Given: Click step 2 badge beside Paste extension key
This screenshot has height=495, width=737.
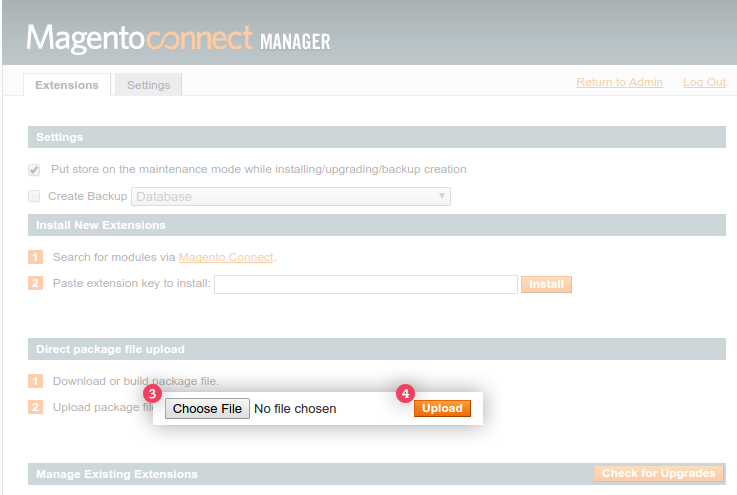Looking at the screenshot, I should [36, 284].
